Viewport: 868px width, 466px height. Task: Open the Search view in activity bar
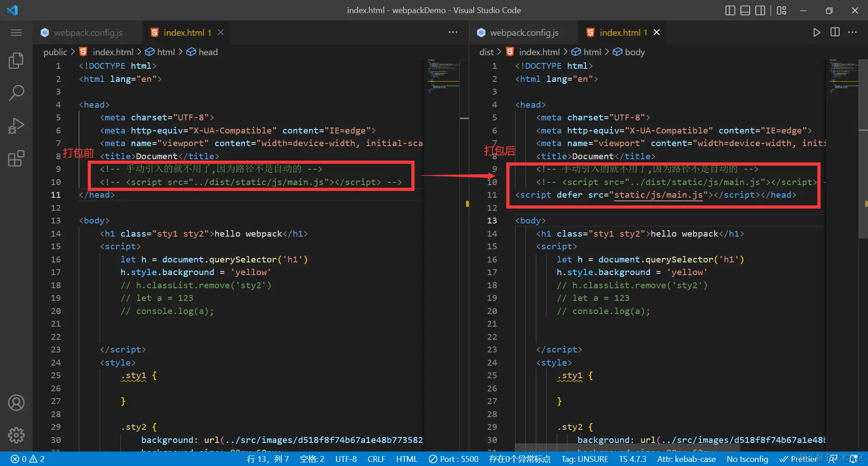[x=16, y=93]
